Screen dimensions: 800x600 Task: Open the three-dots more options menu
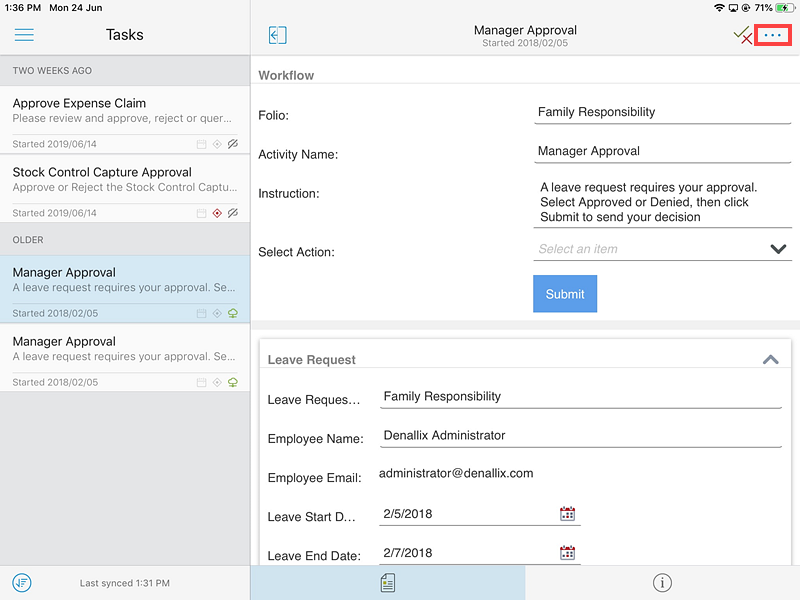pos(772,35)
